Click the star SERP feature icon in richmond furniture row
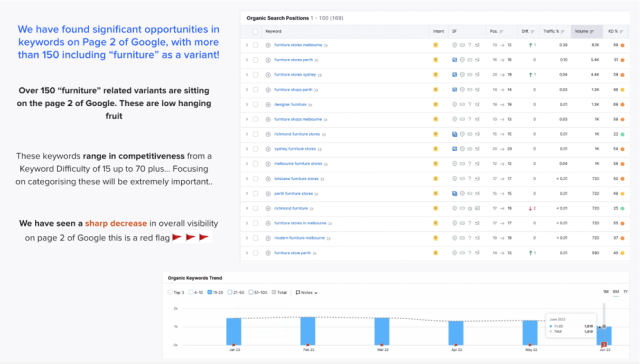Viewport: 640px width, 364px height. (470, 209)
